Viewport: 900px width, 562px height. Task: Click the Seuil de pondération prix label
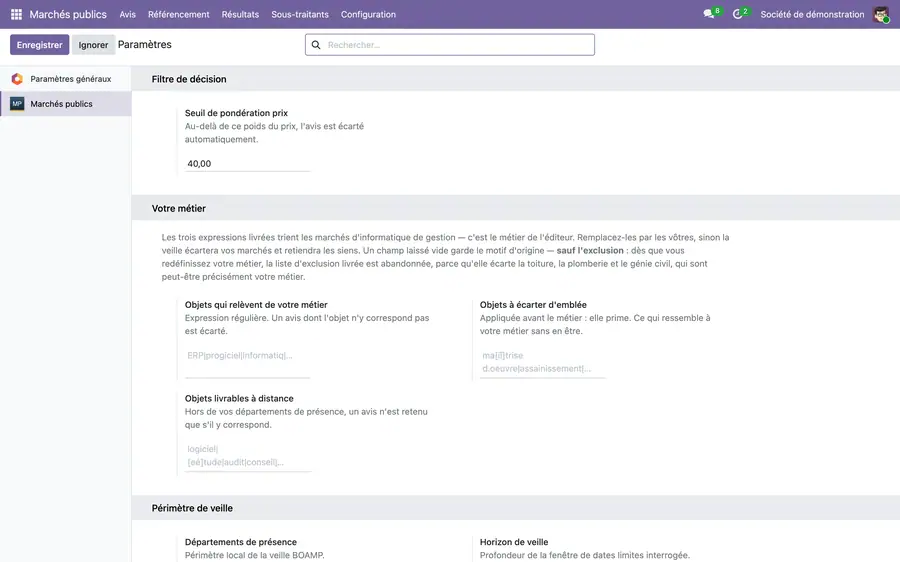click(236, 113)
